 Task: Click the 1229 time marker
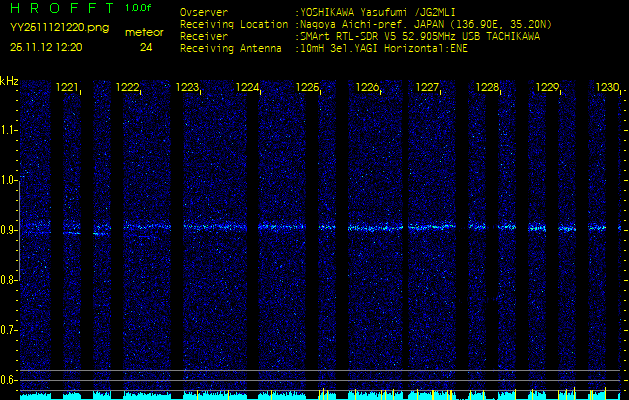[x=547, y=88]
